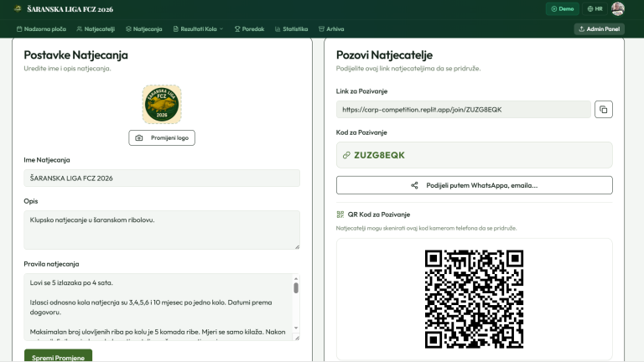
Task: Click the QR code image
Action: tap(474, 299)
